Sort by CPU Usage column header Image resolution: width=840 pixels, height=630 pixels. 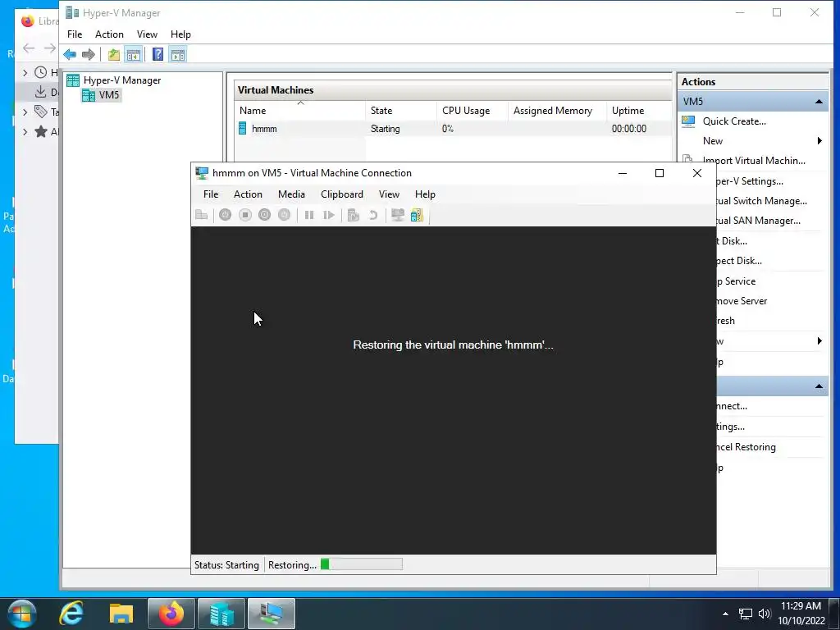[472, 111]
